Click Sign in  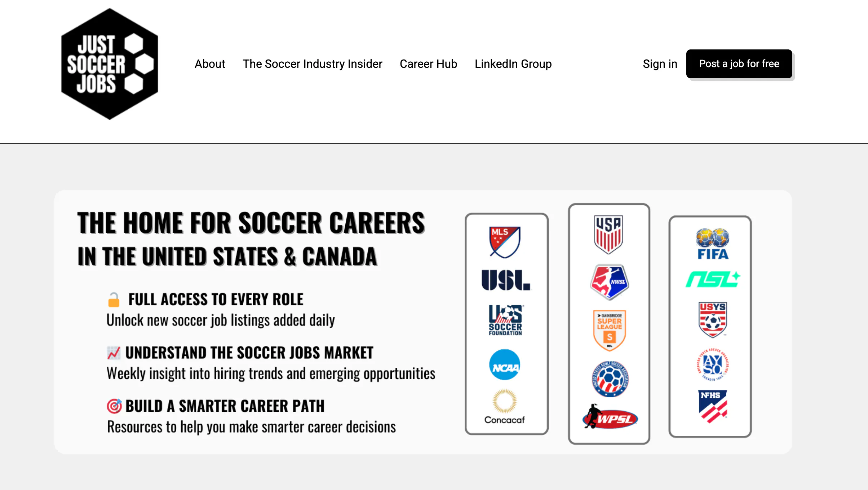[660, 64]
